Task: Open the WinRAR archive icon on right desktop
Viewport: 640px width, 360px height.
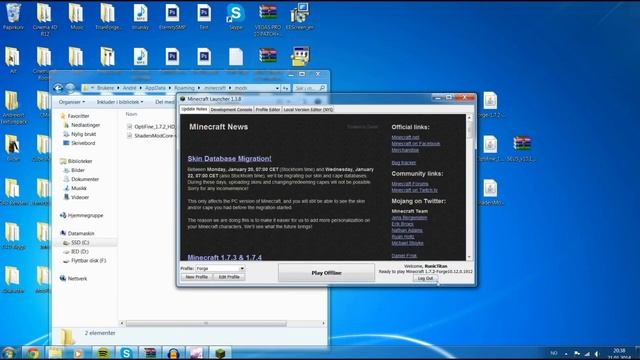Action: point(522,149)
